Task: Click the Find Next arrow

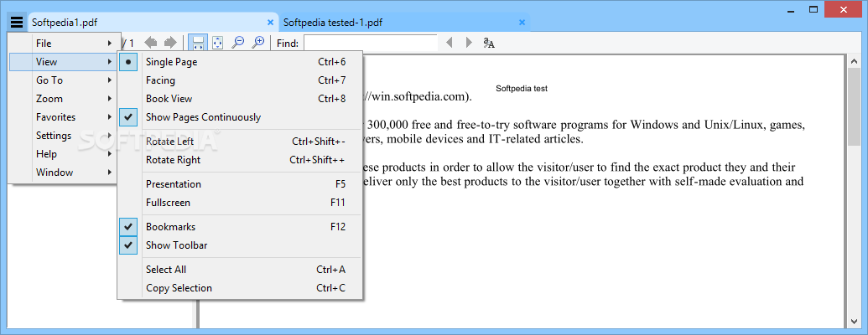Action: [x=468, y=43]
